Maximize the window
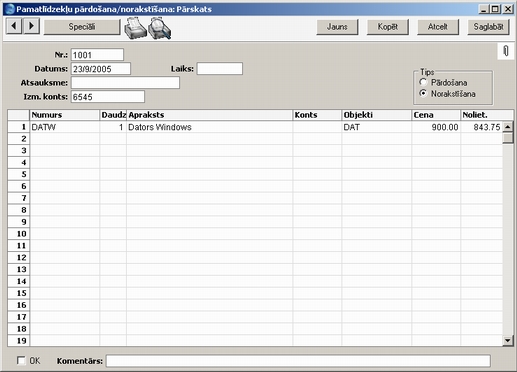Screen dimensions: 517x372 click(495, 9)
